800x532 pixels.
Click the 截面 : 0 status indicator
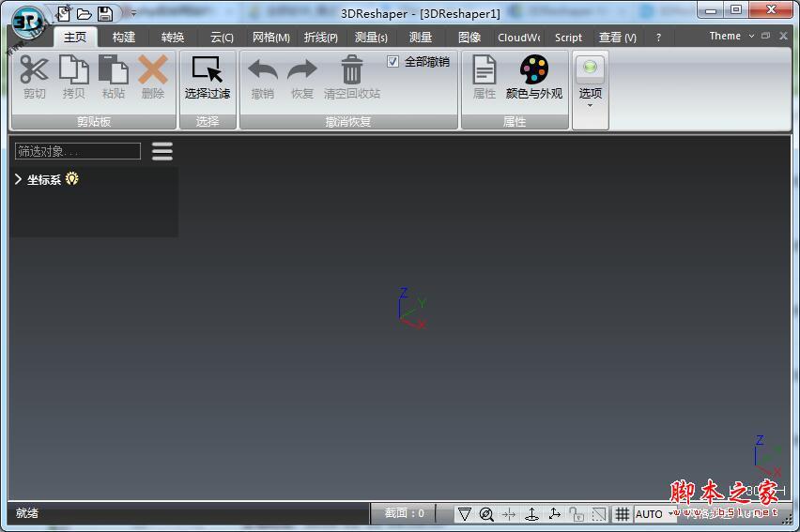pyautogui.click(x=404, y=513)
